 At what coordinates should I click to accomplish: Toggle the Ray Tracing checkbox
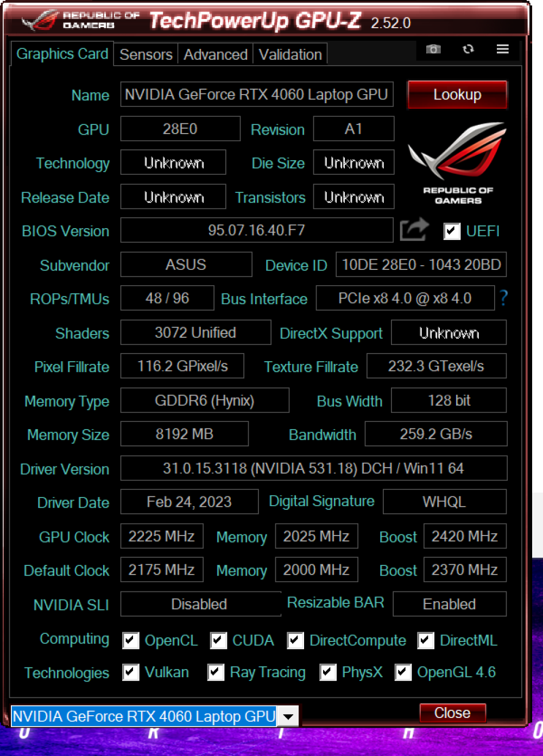click(216, 673)
